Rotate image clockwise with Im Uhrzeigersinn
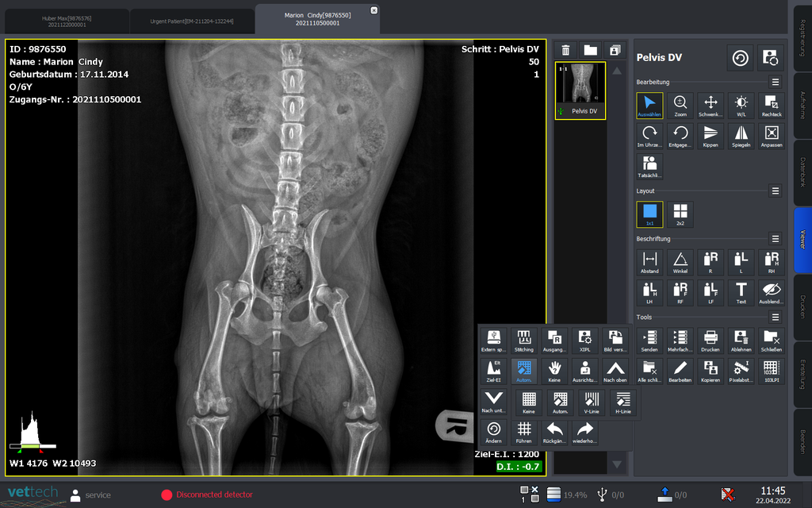812x508 pixels. click(649, 137)
